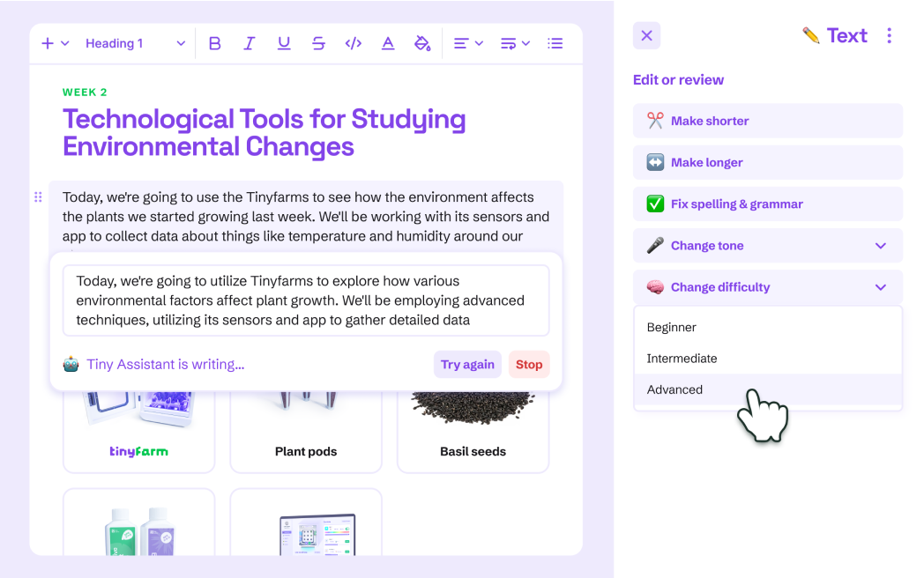This screenshot has height=578, width=924.
Task: Open the three-dot menu beside Text
Action: click(890, 35)
